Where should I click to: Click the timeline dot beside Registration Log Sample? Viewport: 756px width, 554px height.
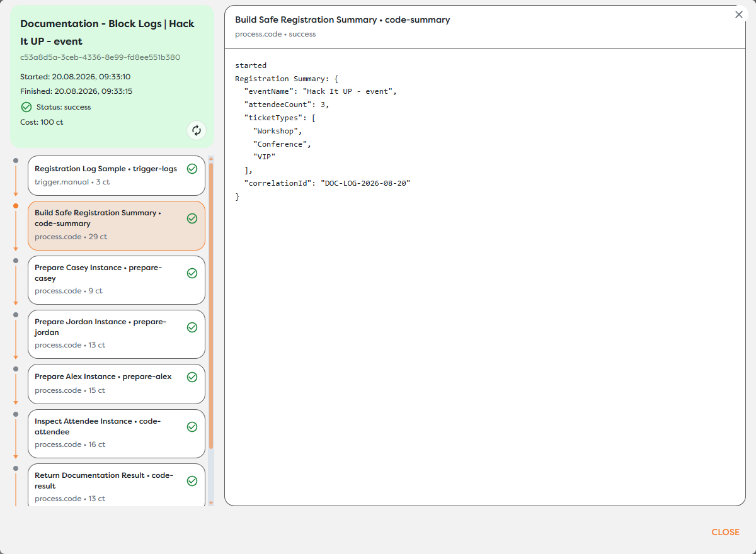point(16,161)
